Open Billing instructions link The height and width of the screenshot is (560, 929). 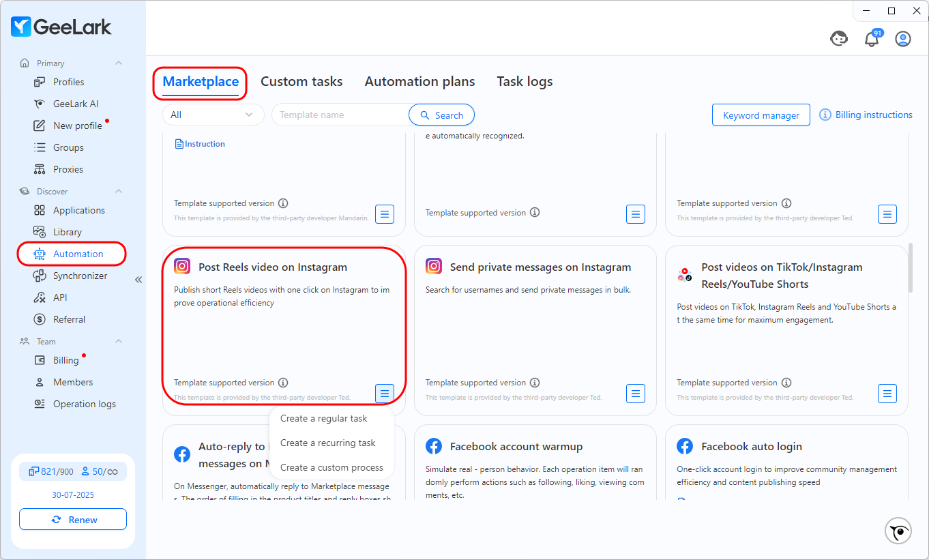874,115
